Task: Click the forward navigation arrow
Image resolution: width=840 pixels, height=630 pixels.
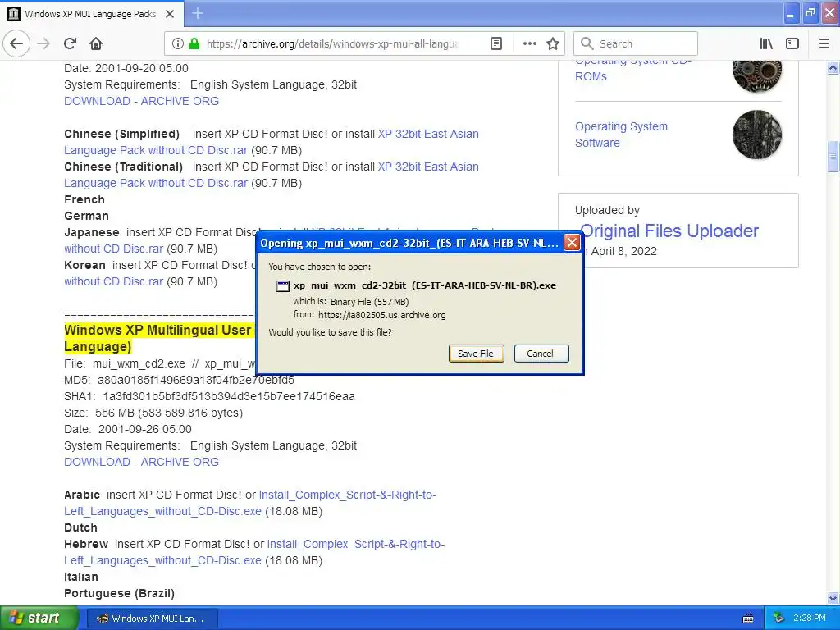Action: click(x=43, y=44)
